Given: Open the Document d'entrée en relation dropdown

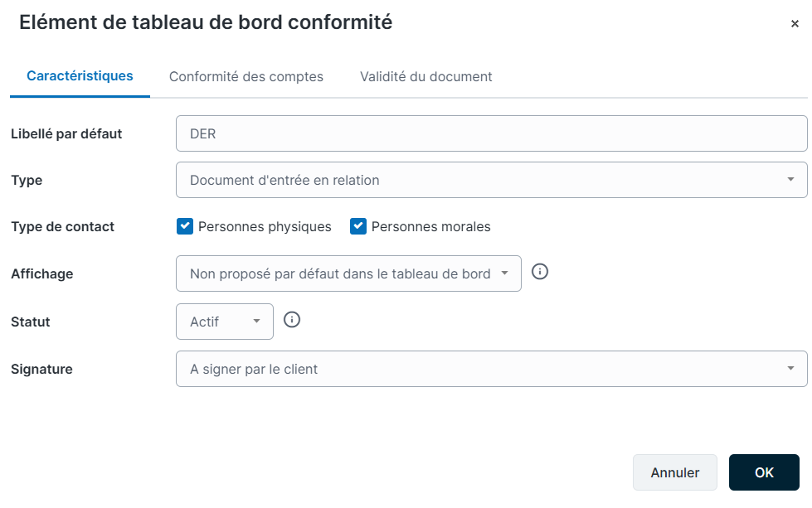Looking at the screenshot, I should [x=492, y=180].
